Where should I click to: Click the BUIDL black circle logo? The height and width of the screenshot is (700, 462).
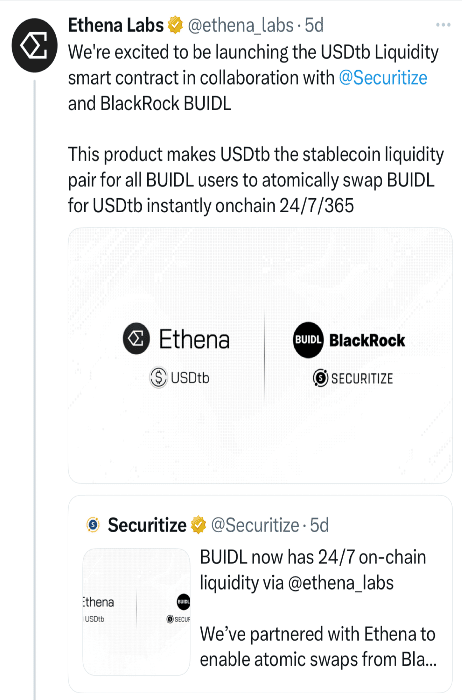click(308, 340)
